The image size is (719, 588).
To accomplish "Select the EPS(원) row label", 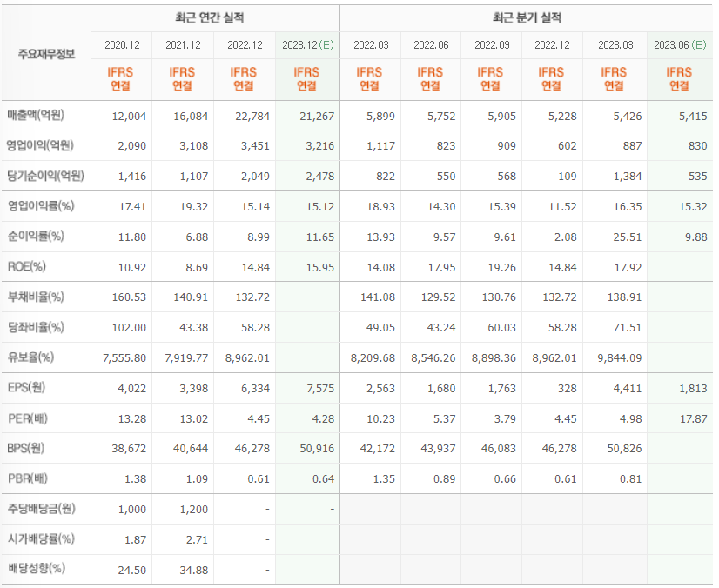I will pyautogui.click(x=26, y=388).
